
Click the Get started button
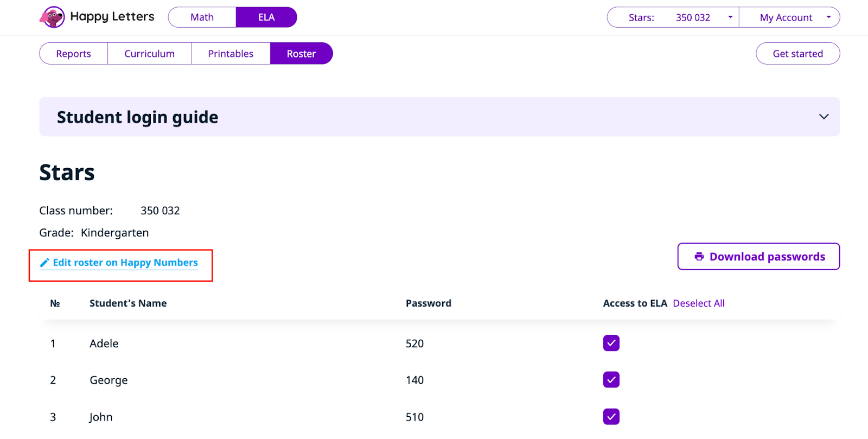tap(797, 54)
